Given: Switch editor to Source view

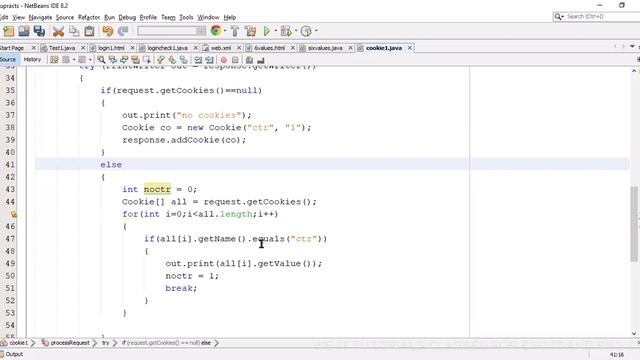Looking at the screenshot, I should click(x=8, y=60).
